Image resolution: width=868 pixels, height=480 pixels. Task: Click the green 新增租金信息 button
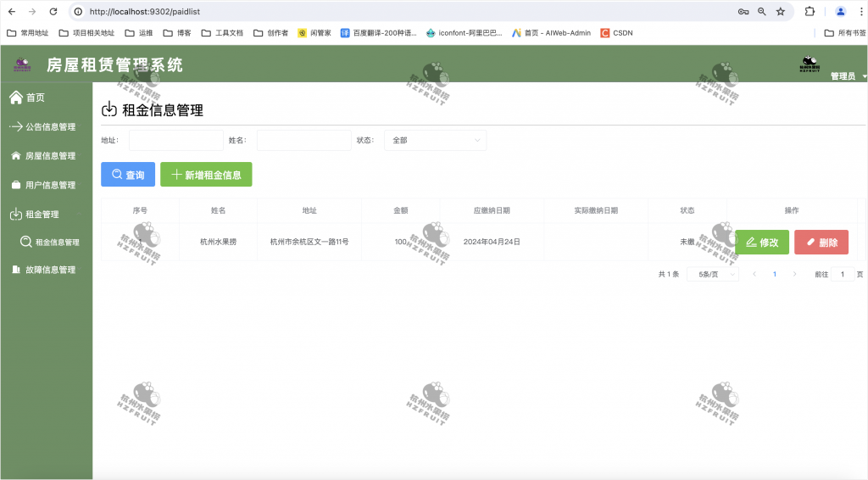click(206, 175)
